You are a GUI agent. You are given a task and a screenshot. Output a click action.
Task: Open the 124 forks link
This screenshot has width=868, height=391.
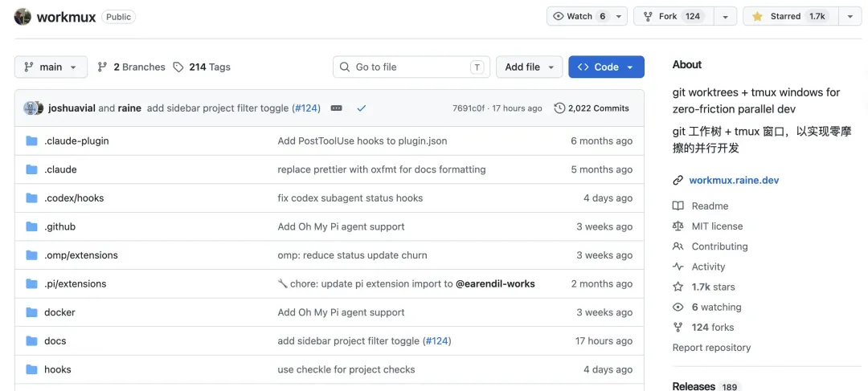pos(713,328)
